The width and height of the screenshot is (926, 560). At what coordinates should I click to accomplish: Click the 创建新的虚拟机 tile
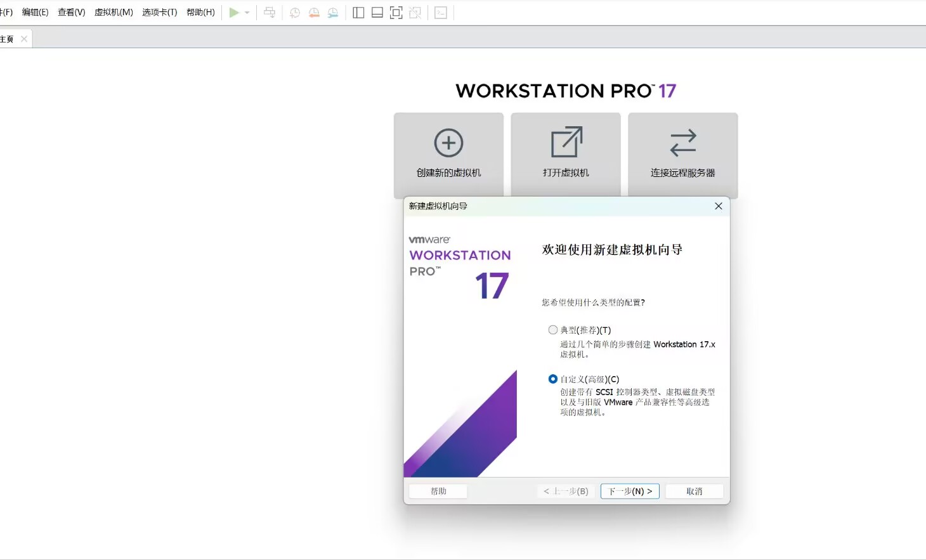448,155
